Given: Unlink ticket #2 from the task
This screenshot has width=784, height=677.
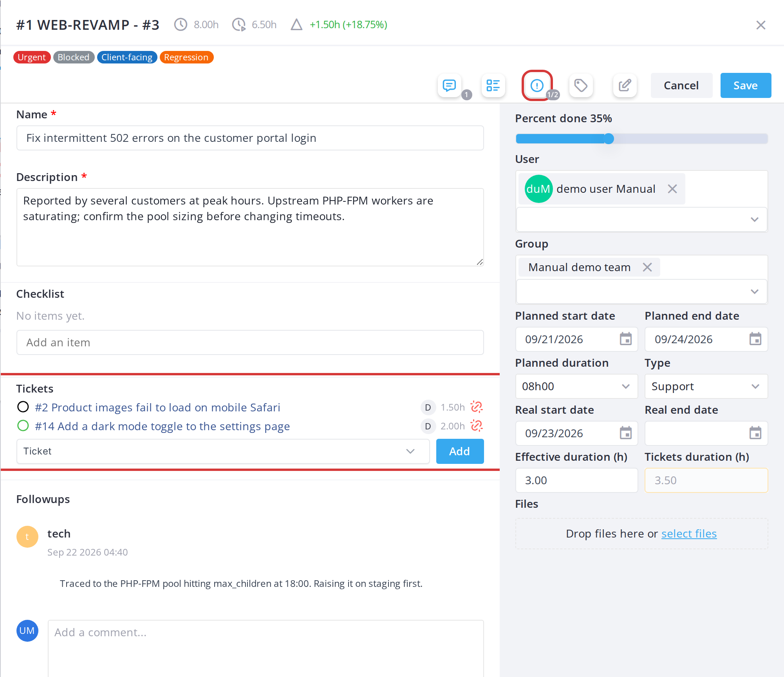Looking at the screenshot, I should click(477, 407).
